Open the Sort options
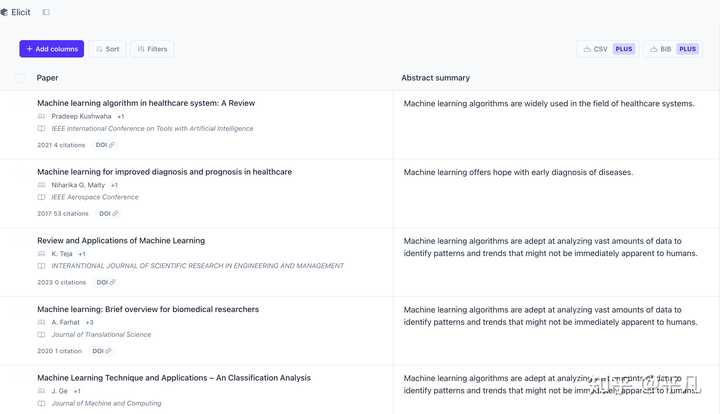This screenshot has height=414, width=720. [x=107, y=49]
